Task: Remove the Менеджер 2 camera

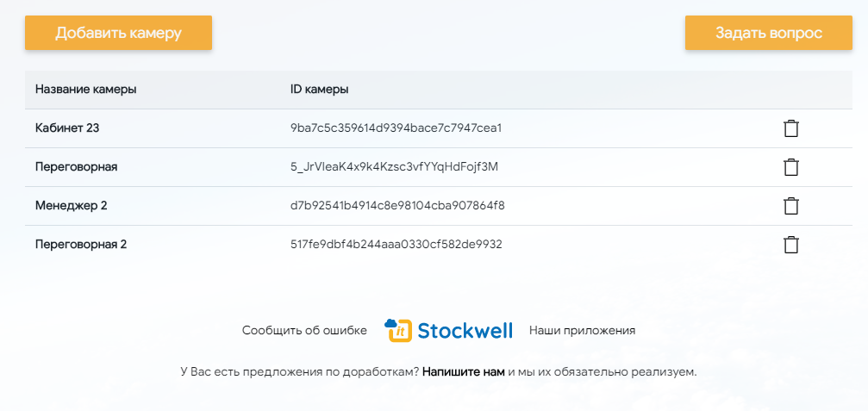Action: pyautogui.click(x=790, y=206)
